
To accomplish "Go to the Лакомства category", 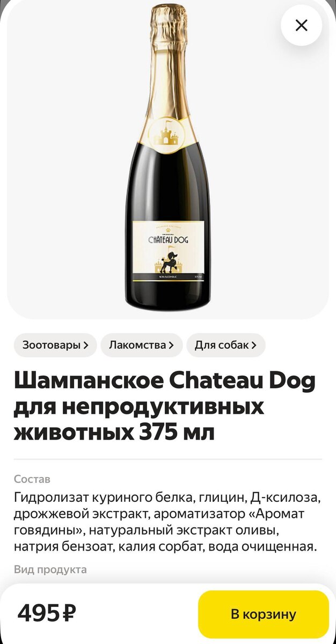I will [142, 345].
